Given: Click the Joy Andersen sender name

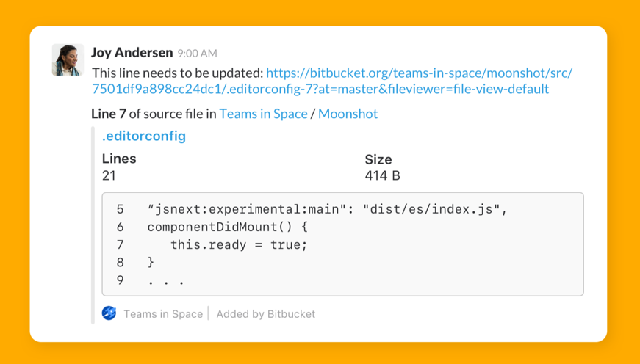Looking at the screenshot, I should tap(132, 53).
